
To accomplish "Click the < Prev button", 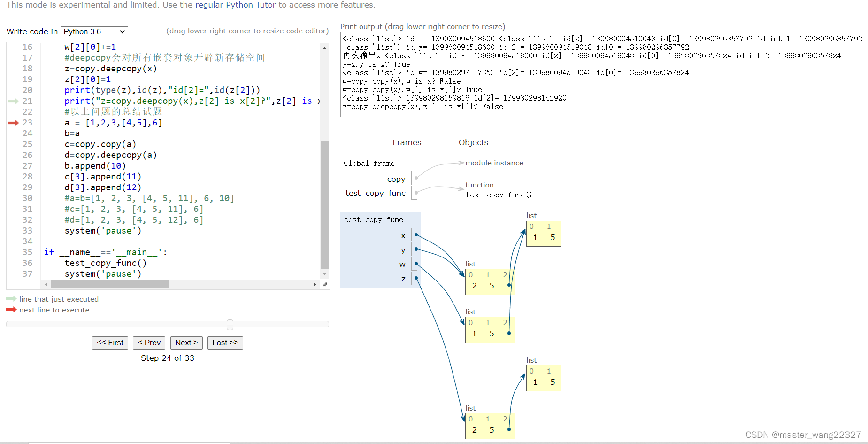I will 149,343.
